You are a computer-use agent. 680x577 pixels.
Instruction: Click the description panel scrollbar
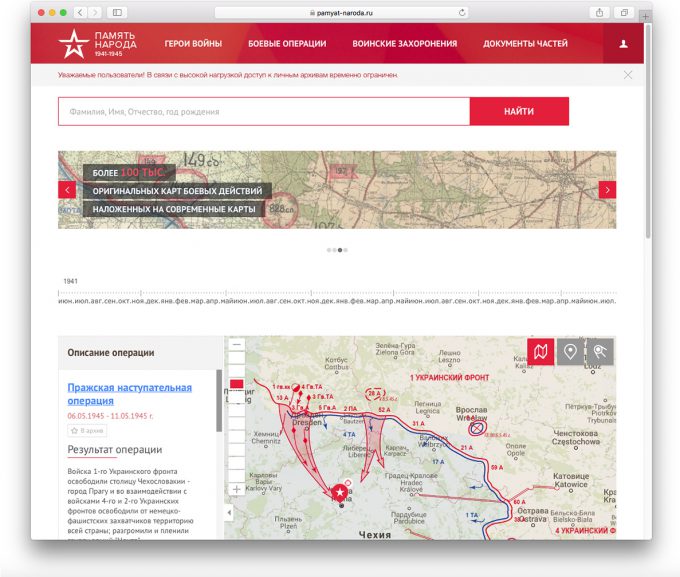[219, 400]
